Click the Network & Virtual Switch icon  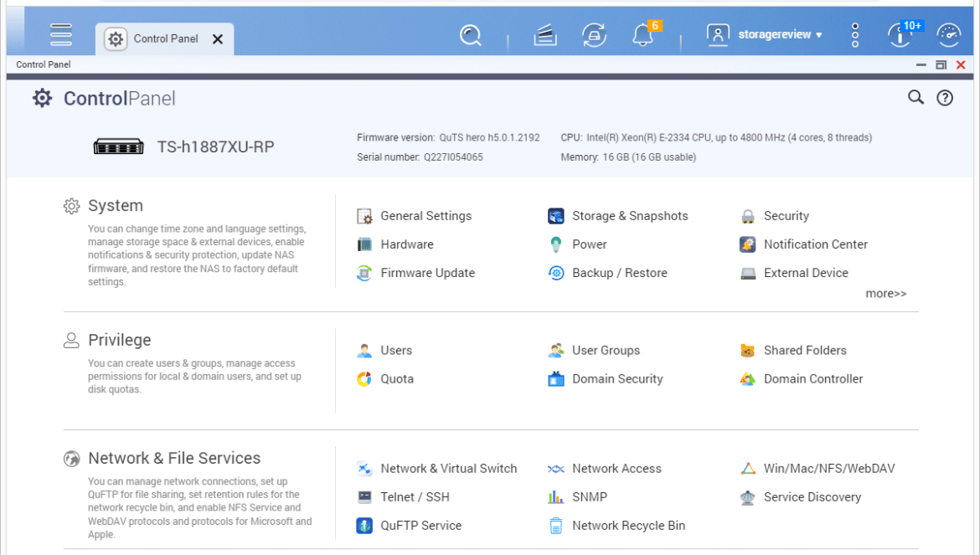coord(364,468)
